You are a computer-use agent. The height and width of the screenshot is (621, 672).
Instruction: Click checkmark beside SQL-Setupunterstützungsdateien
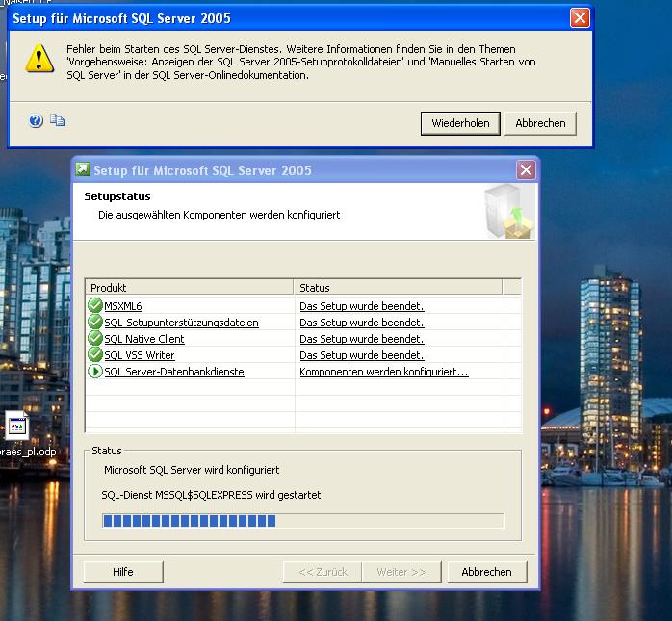pos(95,322)
